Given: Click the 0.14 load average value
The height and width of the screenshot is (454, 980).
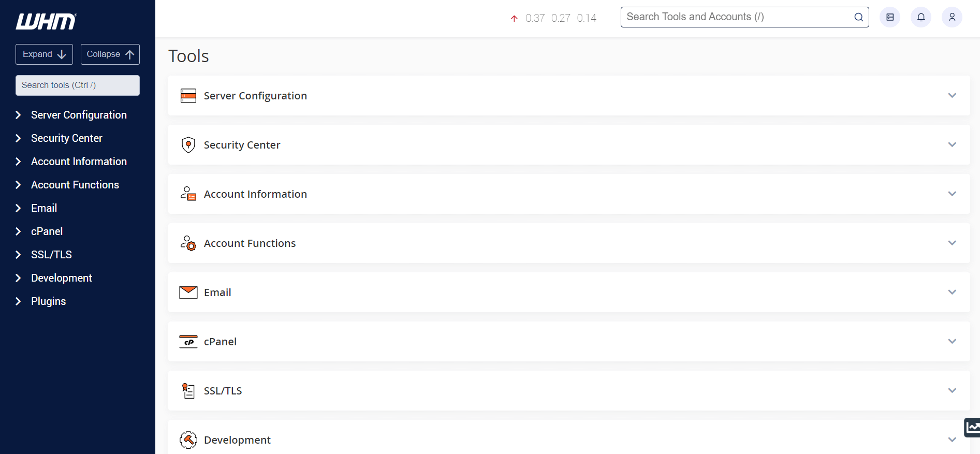Looking at the screenshot, I should click(587, 18).
